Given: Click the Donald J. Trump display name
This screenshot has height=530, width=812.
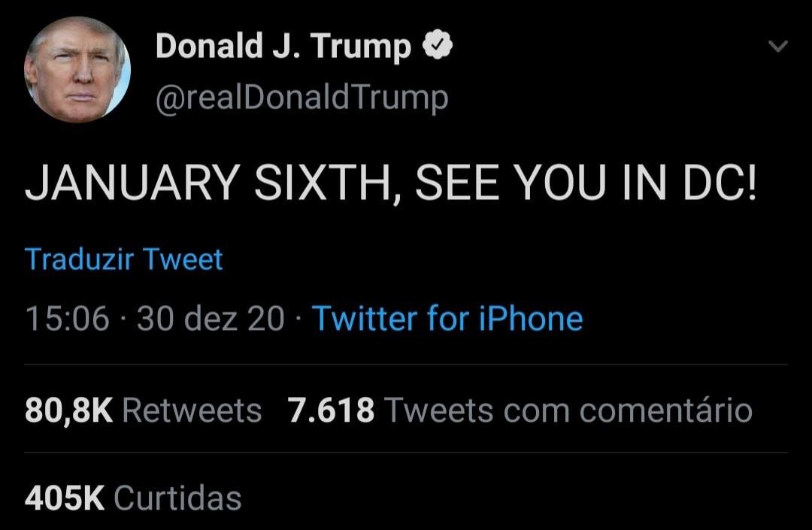Looking at the screenshot, I should pos(283,47).
